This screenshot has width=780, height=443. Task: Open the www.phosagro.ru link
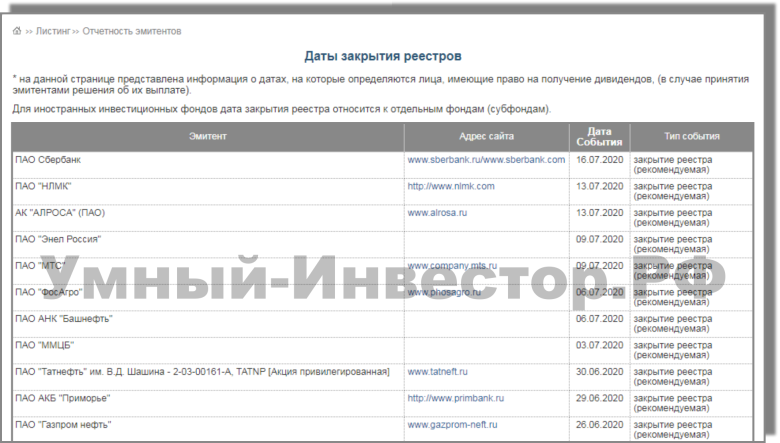click(x=444, y=292)
